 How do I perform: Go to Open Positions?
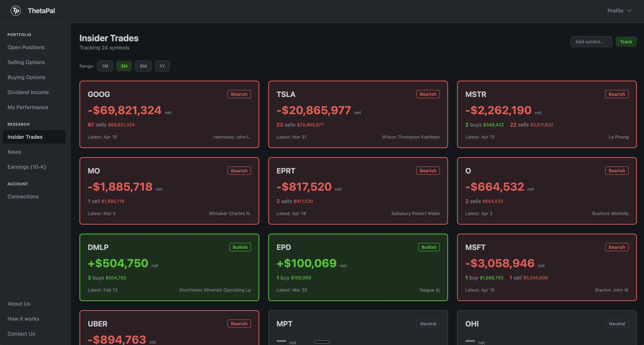tap(26, 47)
